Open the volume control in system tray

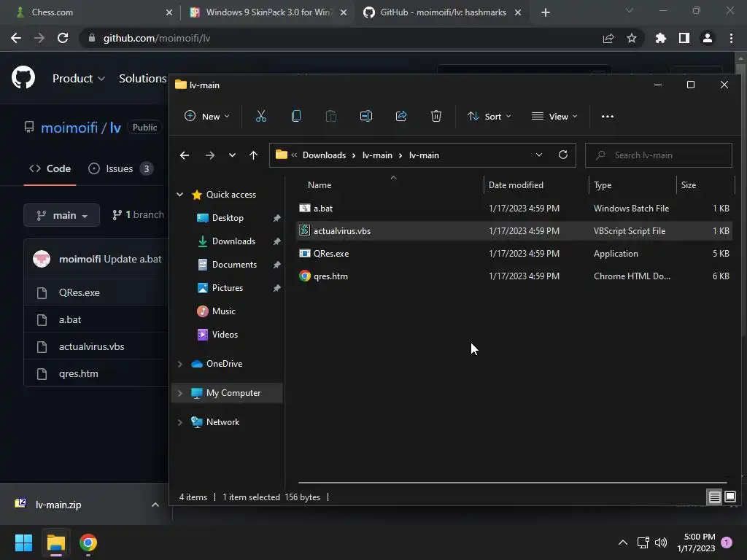(x=661, y=542)
